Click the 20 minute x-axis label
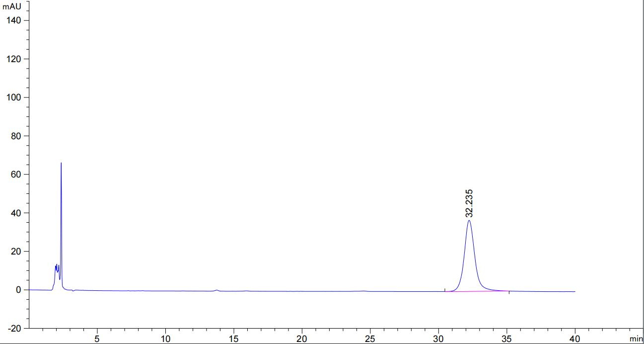644x344 pixels. point(302,339)
